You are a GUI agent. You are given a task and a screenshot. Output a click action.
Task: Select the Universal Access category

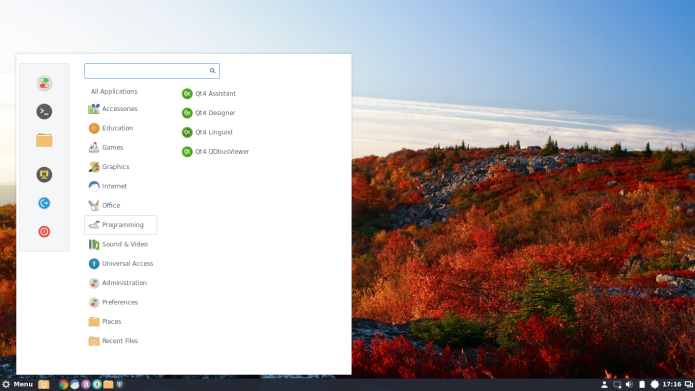tap(120, 263)
